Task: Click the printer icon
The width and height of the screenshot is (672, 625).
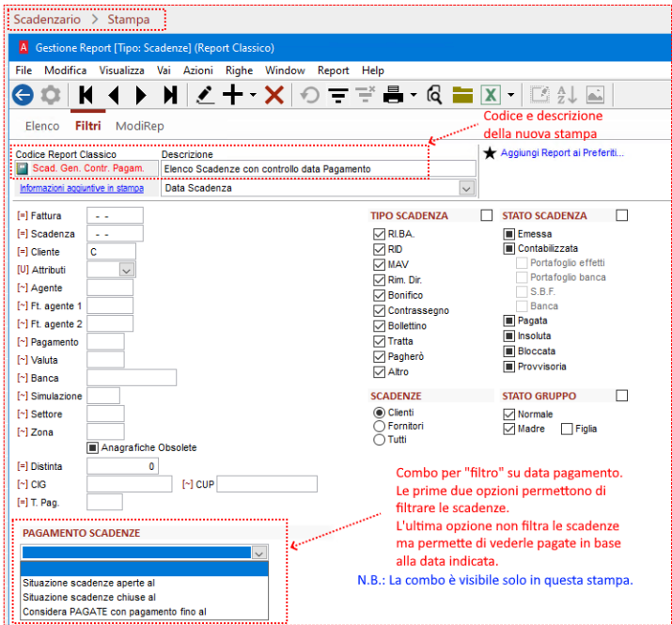Action: coord(393,95)
